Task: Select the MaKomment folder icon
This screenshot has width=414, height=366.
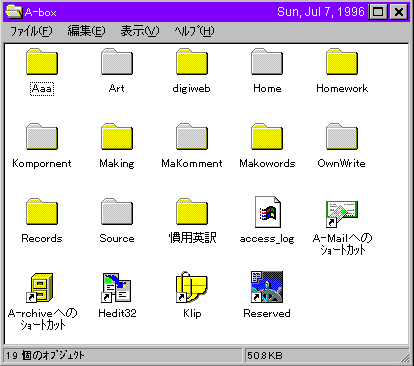Action: pyautogui.click(x=192, y=137)
